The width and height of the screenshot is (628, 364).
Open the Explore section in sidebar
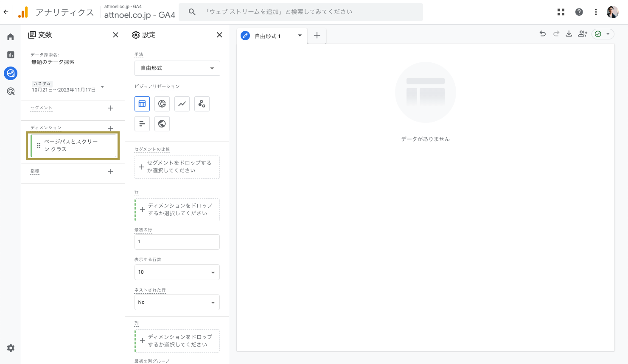[x=11, y=73]
